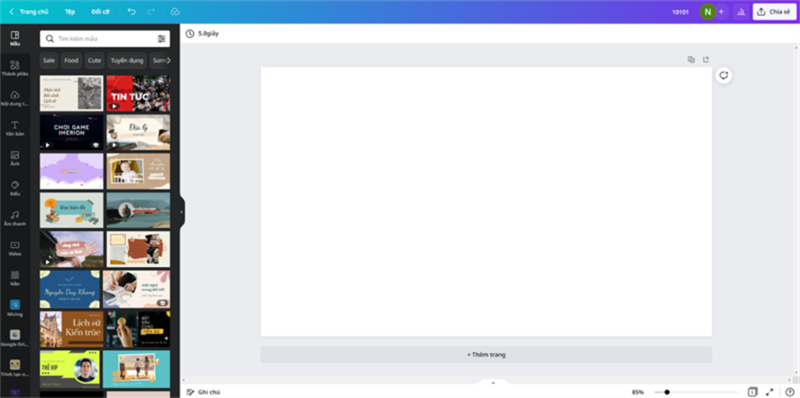Click the undo arrow
The image size is (800, 398).
pyautogui.click(x=132, y=11)
